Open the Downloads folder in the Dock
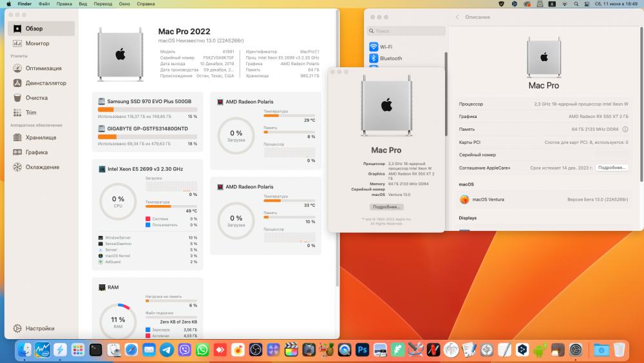This screenshot has width=644, height=363. pyautogui.click(x=601, y=350)
